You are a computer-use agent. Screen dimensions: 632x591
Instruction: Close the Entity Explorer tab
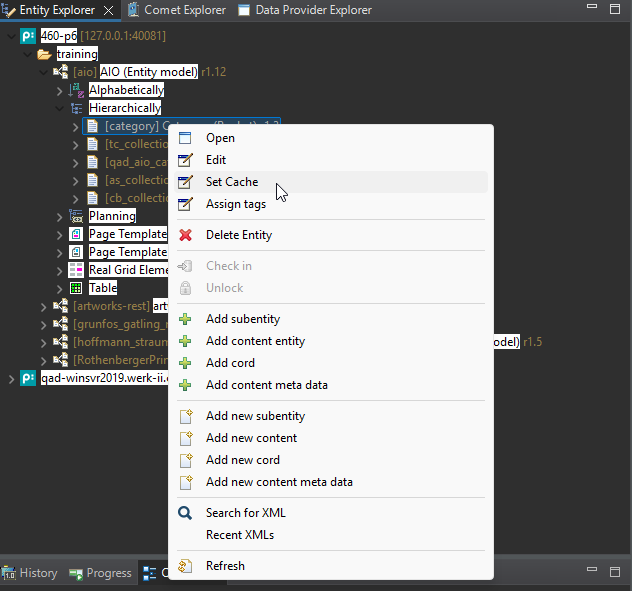tap(109, 10)
